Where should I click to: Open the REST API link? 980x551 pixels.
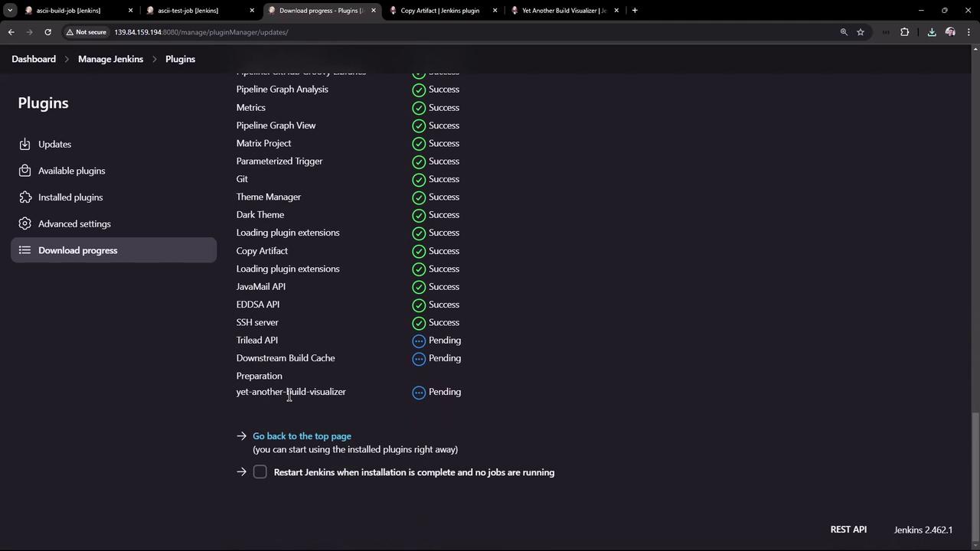pos(848,530)
